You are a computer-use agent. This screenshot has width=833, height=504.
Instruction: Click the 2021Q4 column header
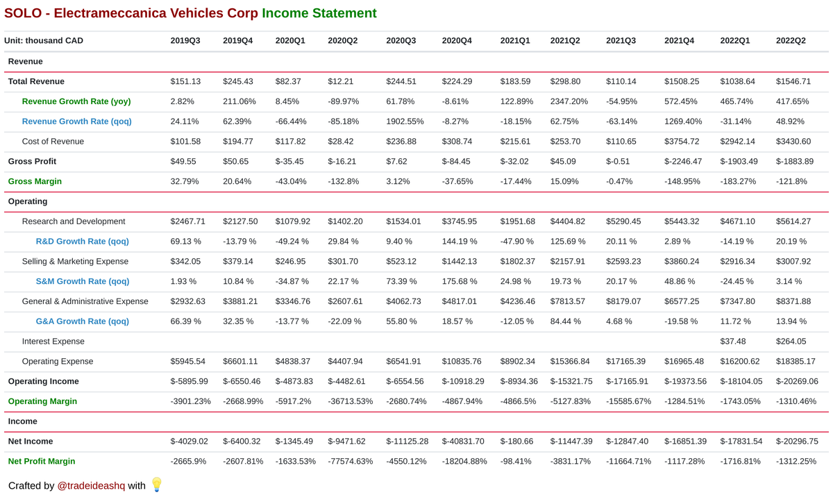[679, 41]
